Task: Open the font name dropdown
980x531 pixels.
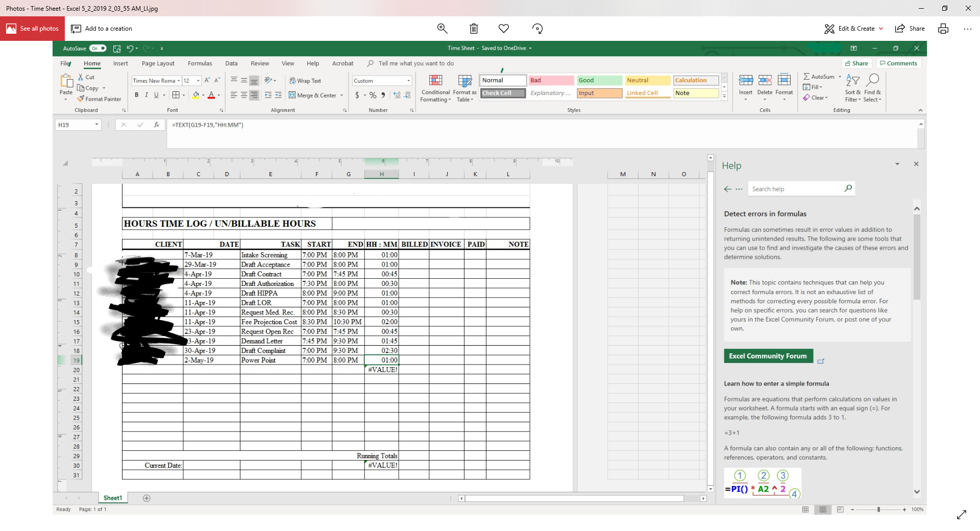Action: (179, 81)
